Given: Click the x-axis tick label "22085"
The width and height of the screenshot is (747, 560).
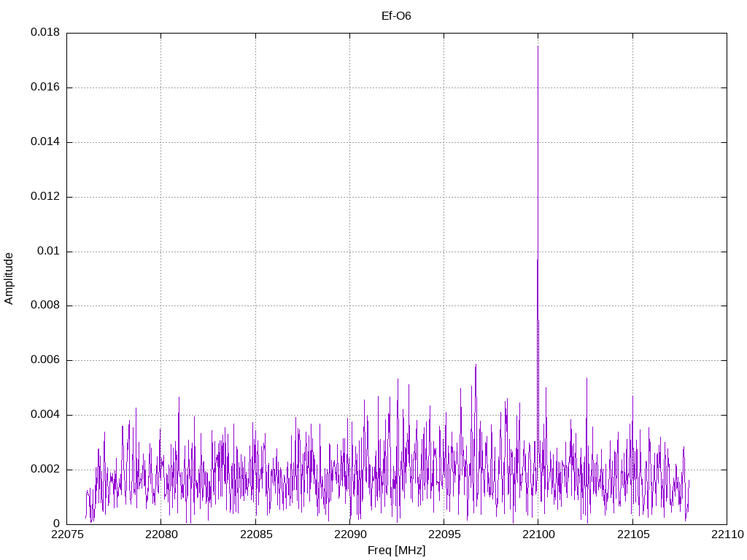Looking at the screenshot, I should click(256, 534).
